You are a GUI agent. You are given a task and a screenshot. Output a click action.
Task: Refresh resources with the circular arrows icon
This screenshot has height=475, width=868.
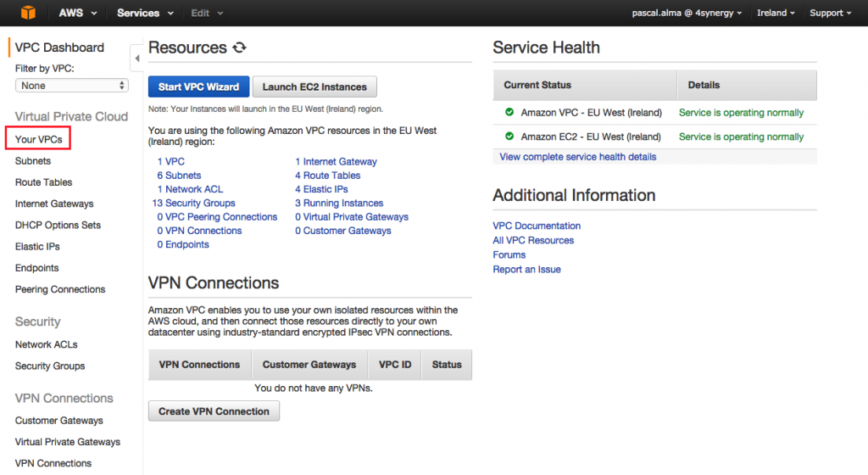(x=240, y=47)
